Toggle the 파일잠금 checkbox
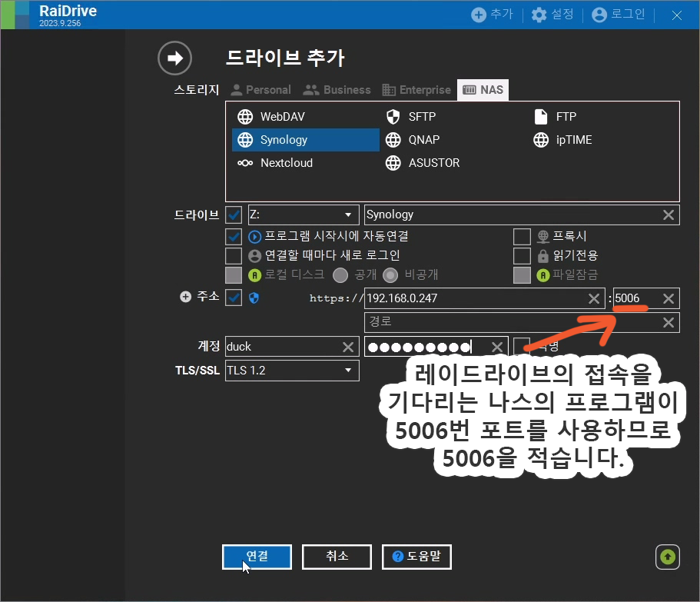The height and width of the screenshot is (602, 700). pos(522,275)
